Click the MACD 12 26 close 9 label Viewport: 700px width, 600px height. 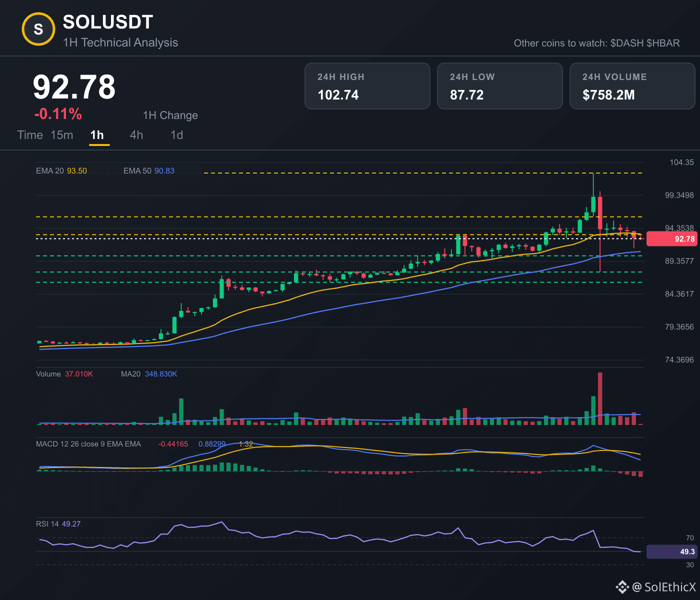coord(88,444)
